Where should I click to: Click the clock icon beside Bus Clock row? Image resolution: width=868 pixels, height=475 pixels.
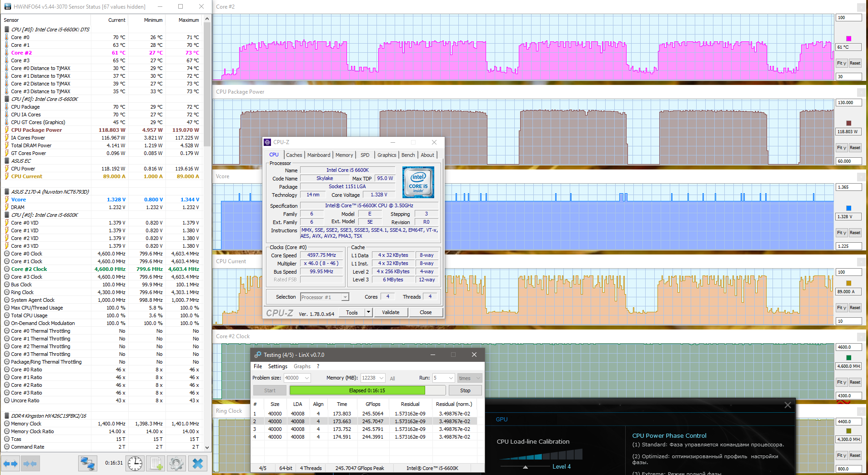coord(6,285)
